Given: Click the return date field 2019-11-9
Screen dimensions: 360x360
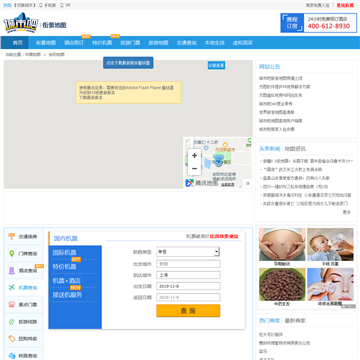Looking at the screenshot, I should pos(188,297).
